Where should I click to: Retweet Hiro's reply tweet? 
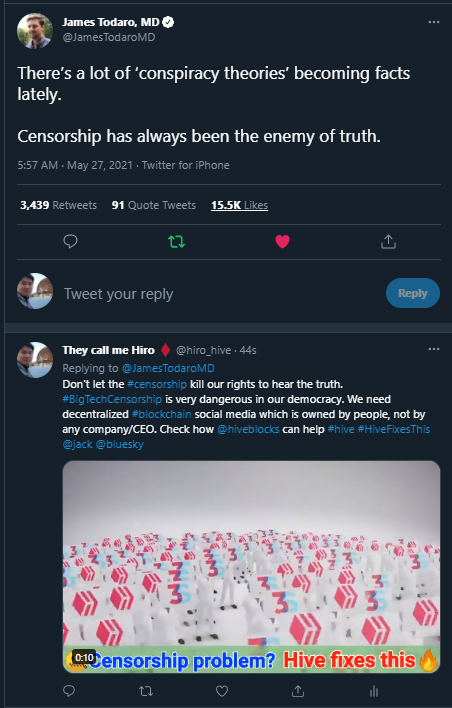click(145, 691)
